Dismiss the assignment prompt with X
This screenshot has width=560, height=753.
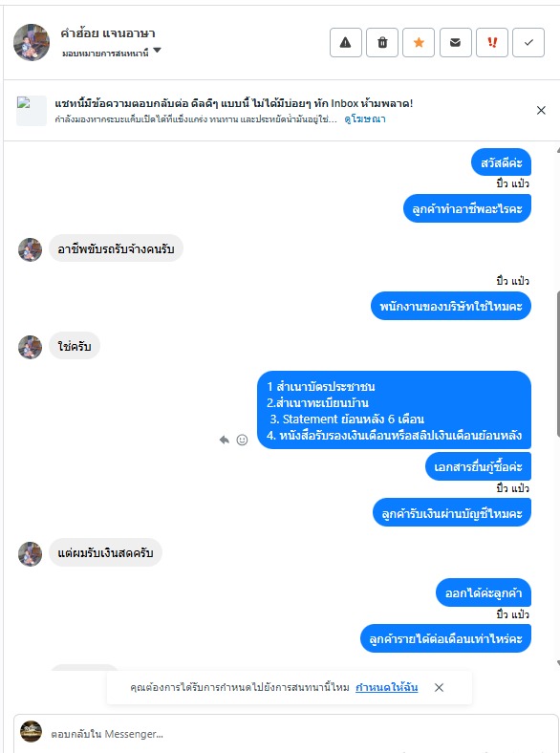pyautogui.click(x=439, y=688)
